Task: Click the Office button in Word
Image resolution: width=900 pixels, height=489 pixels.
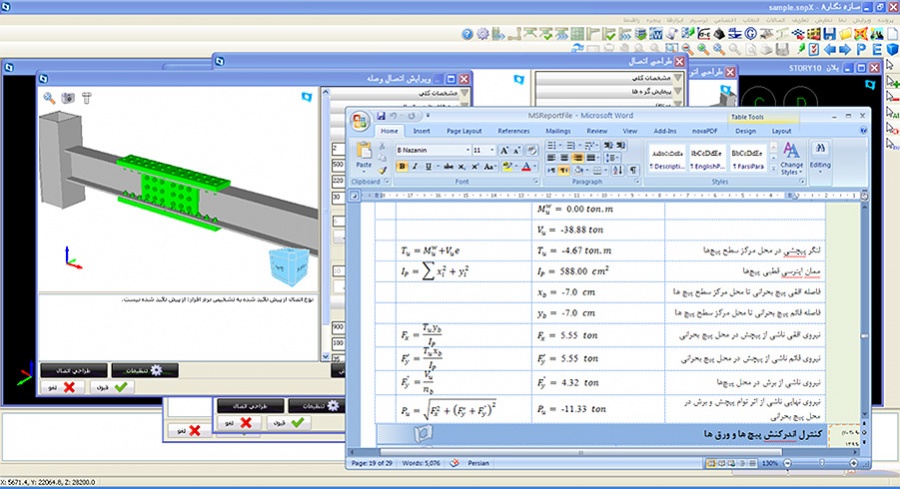Action: tap(359, 121)
